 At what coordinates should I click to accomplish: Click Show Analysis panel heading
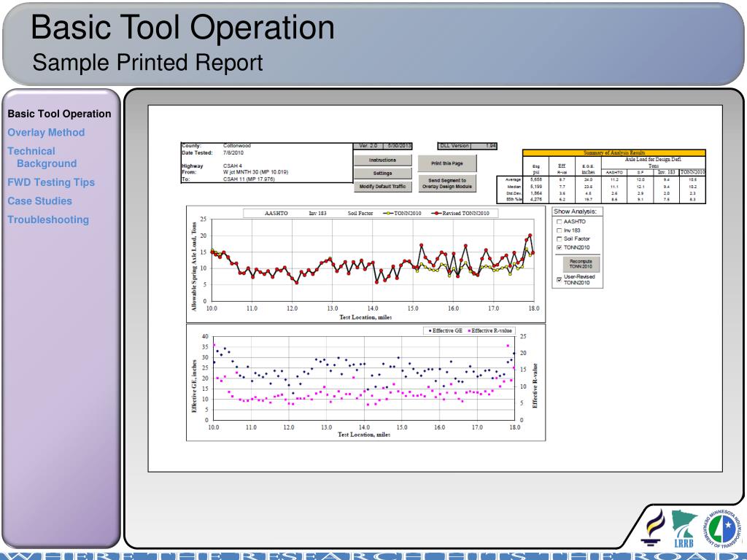(x=575, y=211)
